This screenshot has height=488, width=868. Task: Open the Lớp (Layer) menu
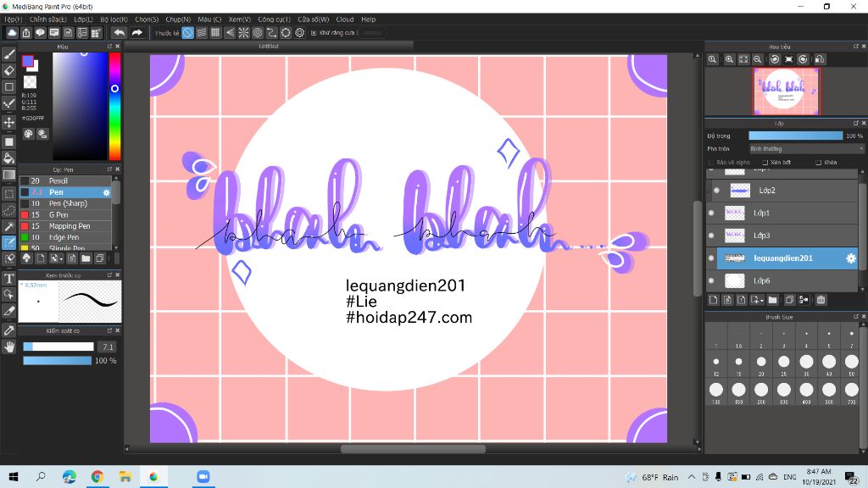click(84, 19)
